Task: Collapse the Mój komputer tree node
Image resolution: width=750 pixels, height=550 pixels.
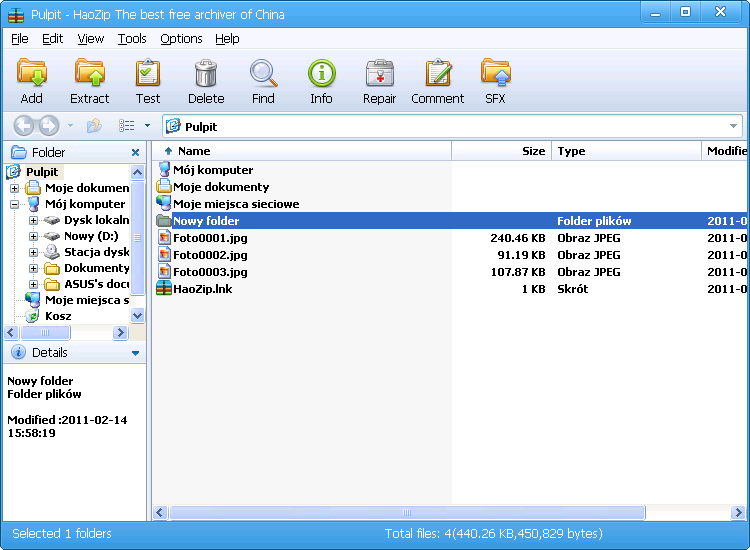Action: [14, 204]
